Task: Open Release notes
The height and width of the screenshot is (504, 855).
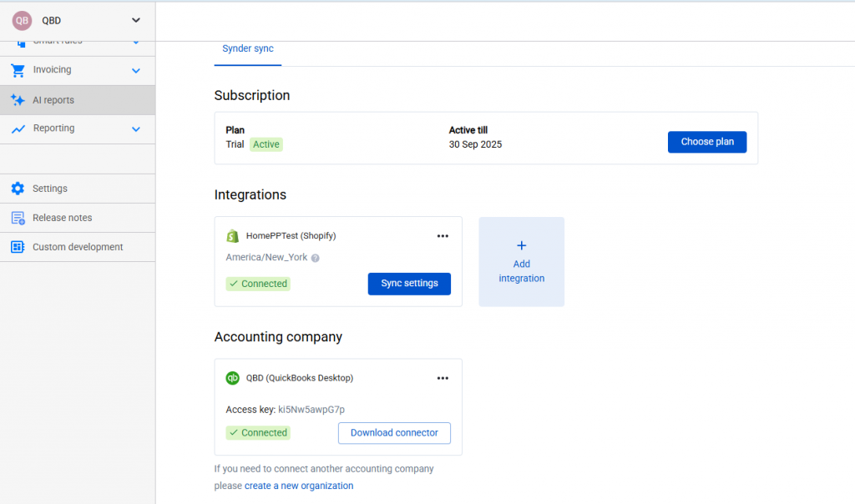Action: (x=78, y=218)
